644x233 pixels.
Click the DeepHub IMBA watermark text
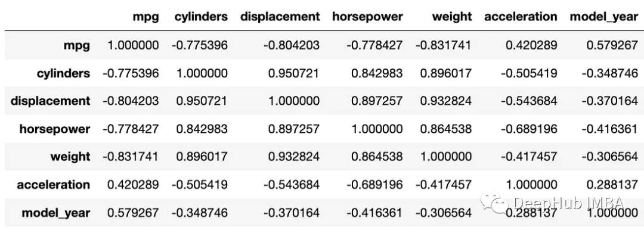coord(569,203)
